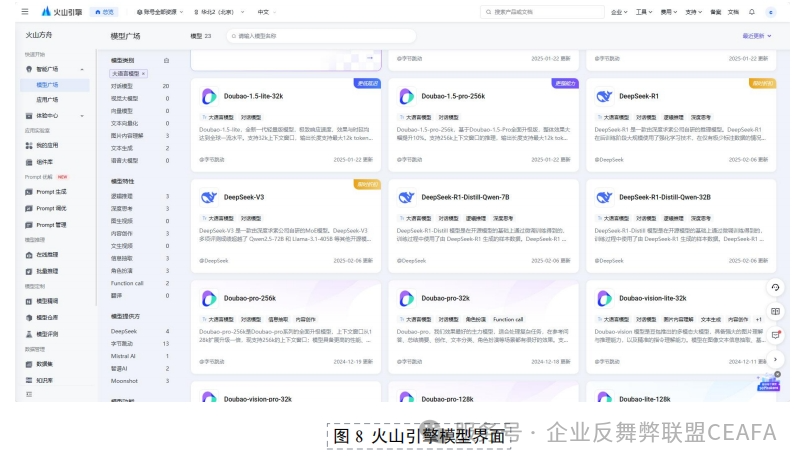801x464 pixels.
Task: Open the Doubao-pro-32k model card
Action: [x=483, y=327]
